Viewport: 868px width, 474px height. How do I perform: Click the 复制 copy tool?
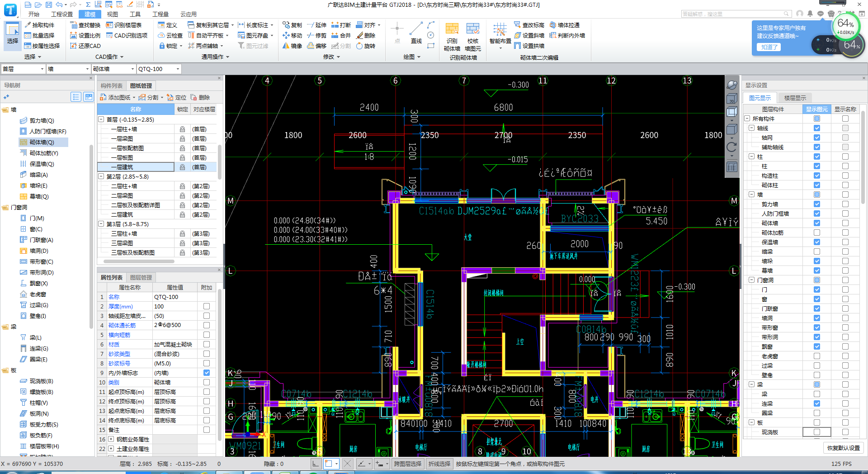click(292, 25)
